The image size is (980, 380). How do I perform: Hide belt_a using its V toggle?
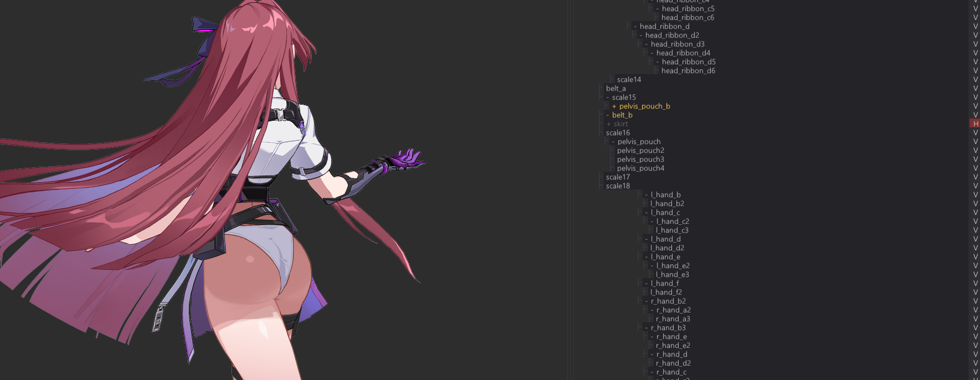point(976,88)
